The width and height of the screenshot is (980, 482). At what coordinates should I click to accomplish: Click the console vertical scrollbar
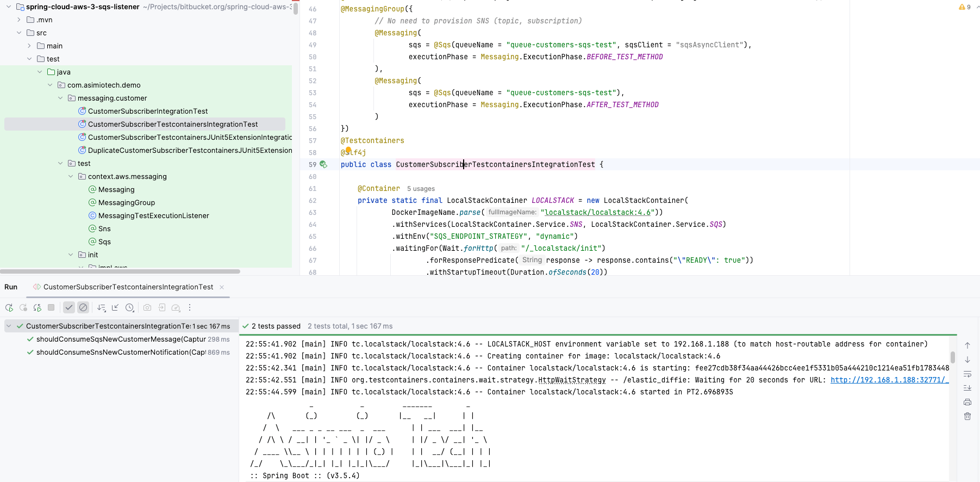[953, 357]
